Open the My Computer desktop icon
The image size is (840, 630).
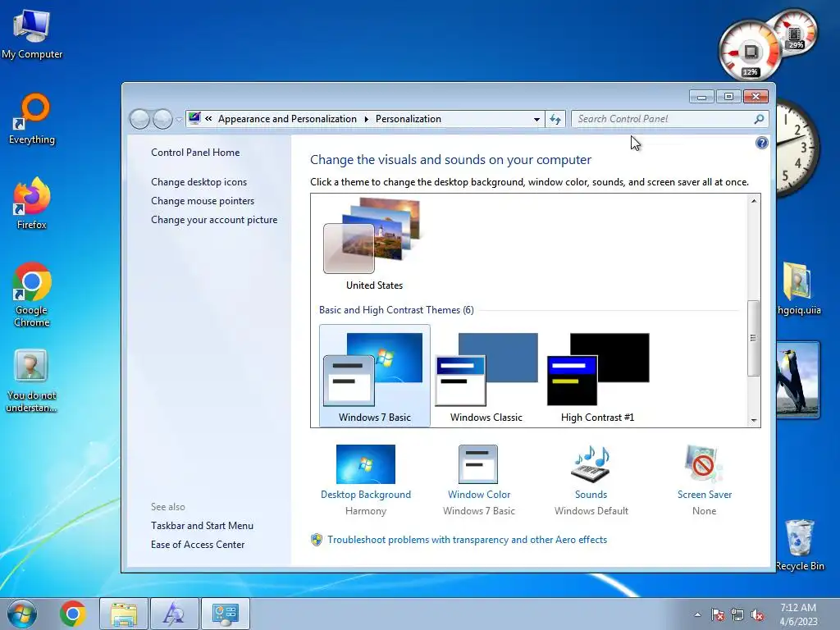[32, 34]
